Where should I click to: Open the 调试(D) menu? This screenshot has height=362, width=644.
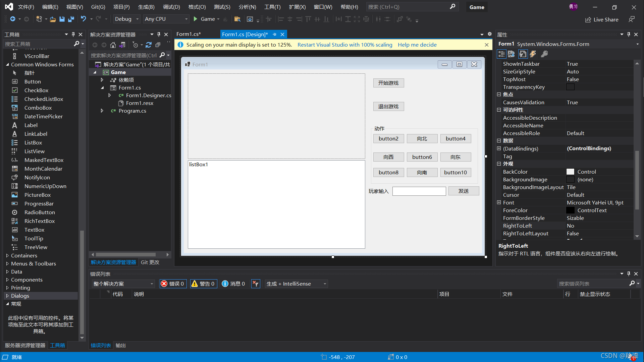click(x=171, y=7)
